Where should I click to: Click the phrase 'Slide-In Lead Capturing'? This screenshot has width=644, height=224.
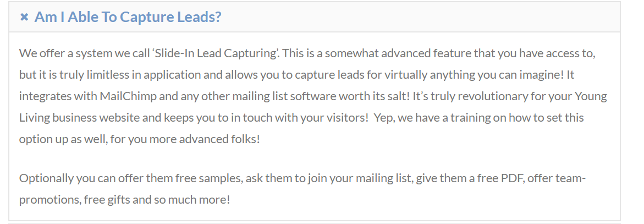click(216, 53)
